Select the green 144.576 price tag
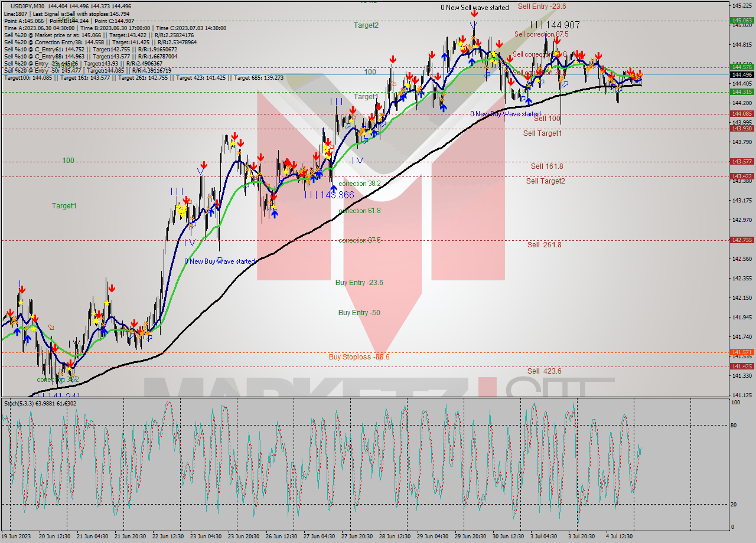The width and height of the screenshot is (756, 543). click(742, 67)
